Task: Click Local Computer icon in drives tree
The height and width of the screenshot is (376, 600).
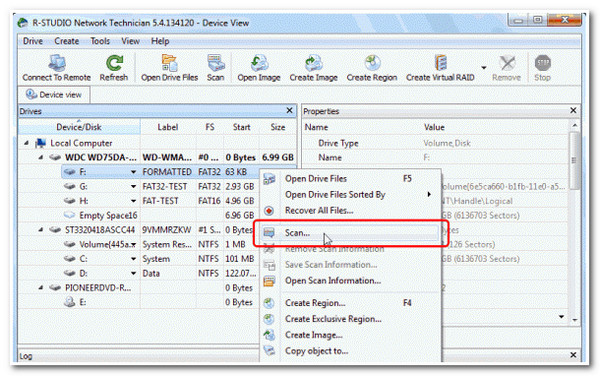Action: click(x=40, y=143)
